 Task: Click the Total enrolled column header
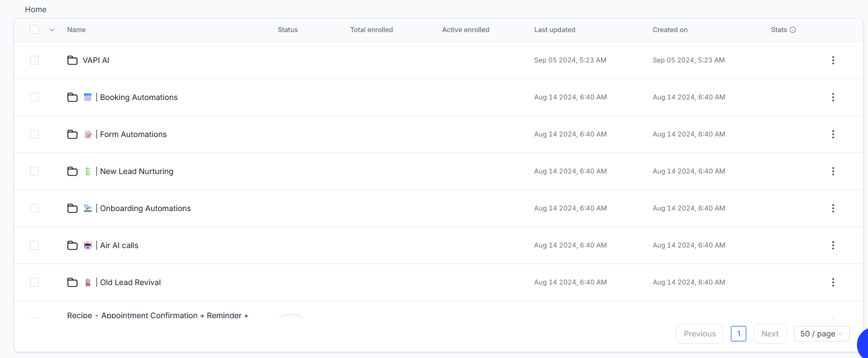coord(371,30)
